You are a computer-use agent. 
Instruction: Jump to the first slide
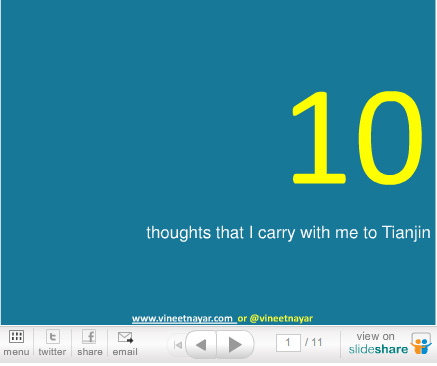click(x=178, y=345)
